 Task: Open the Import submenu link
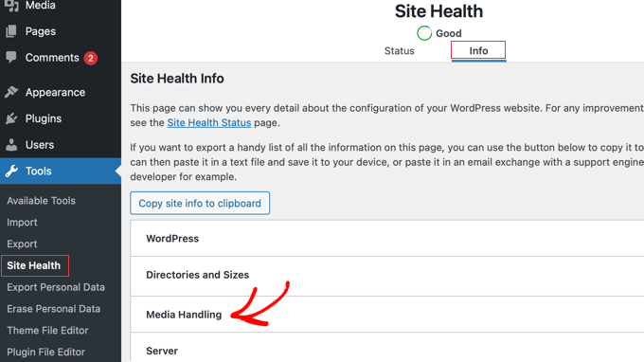click(22, 223)
